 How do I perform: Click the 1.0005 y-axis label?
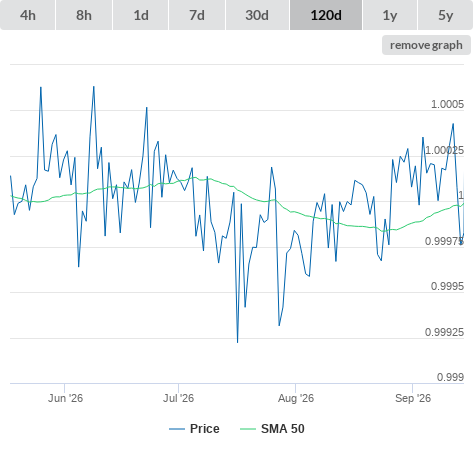[447, 104]
